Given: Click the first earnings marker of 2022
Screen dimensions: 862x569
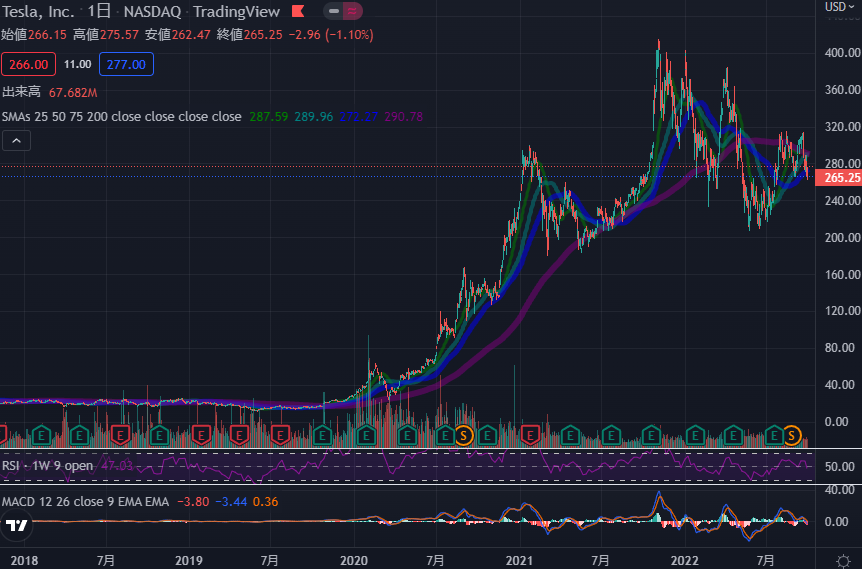Looking at the screenshot, I should point(695,436).
